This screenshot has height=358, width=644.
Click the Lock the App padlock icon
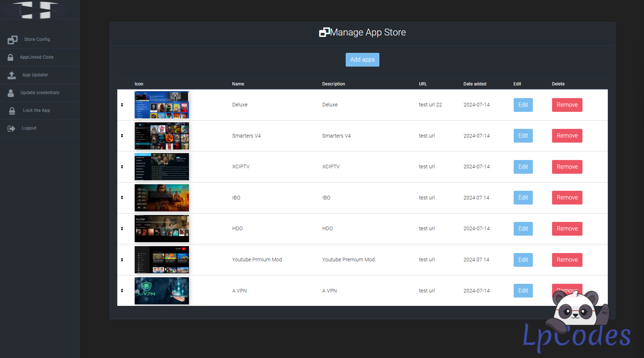12,111
